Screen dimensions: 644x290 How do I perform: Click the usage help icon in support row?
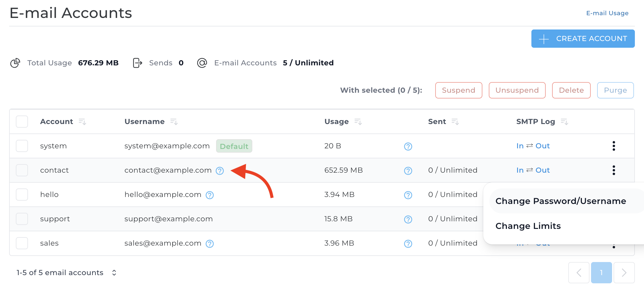pos(408,219)
